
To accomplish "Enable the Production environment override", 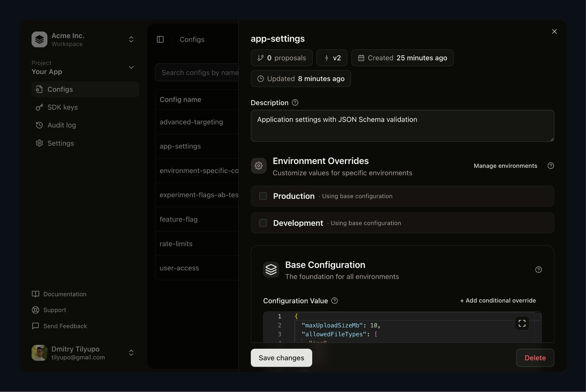I will coord(263,196).
